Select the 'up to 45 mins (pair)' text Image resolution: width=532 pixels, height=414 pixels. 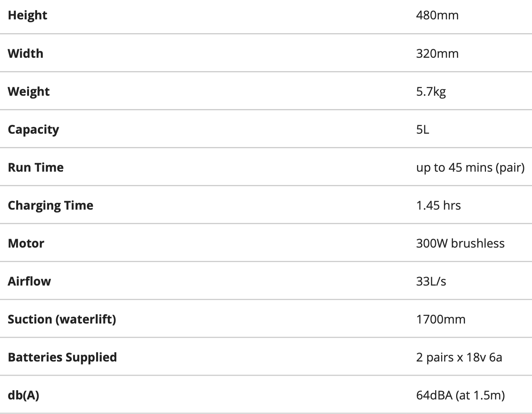[x=470, y=167]
